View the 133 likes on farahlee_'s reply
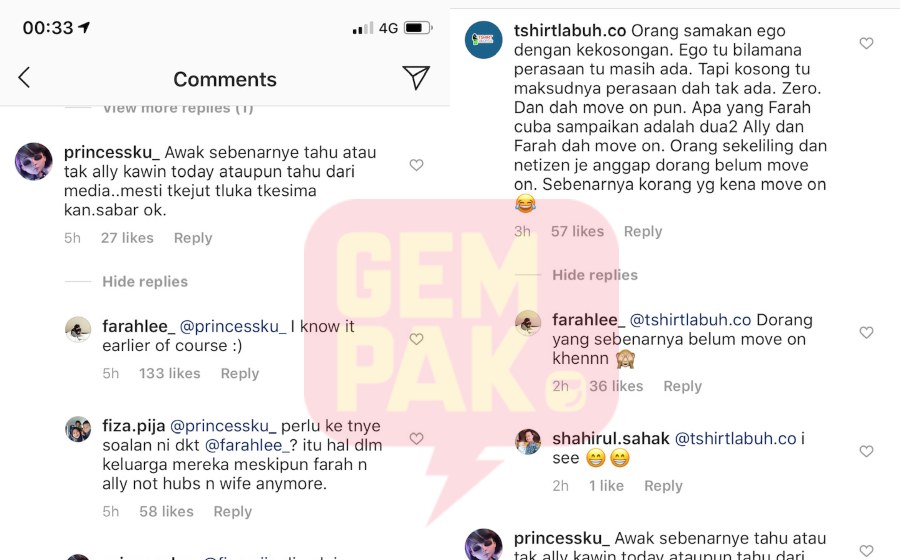The height and width of the screenshot is (560, 900). (x=169, y=374)
